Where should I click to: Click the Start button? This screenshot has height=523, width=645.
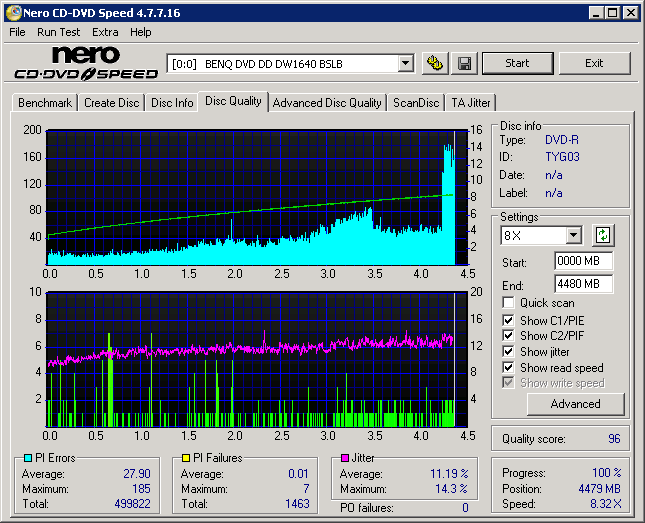click(x=517, y=63)
